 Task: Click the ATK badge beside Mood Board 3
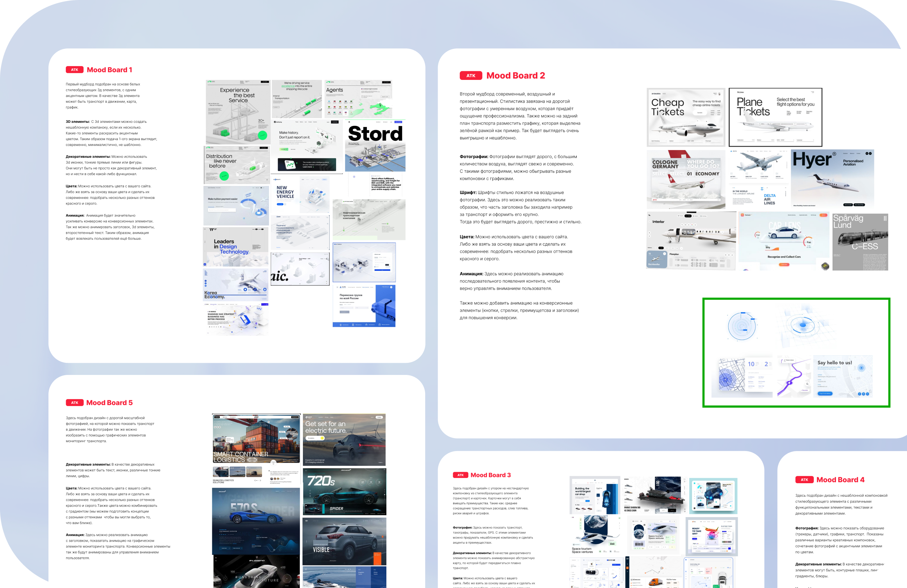pyautogui.click(x=460, y=475)
